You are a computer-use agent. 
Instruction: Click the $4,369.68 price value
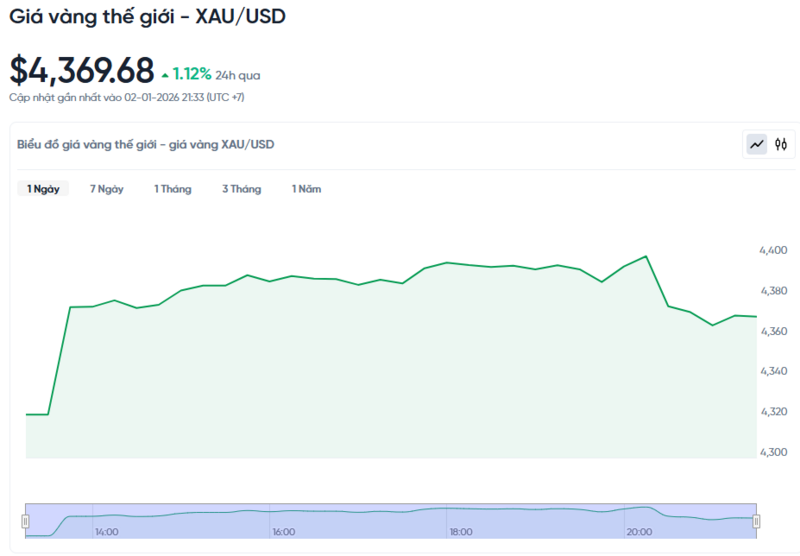coord(82,71)
